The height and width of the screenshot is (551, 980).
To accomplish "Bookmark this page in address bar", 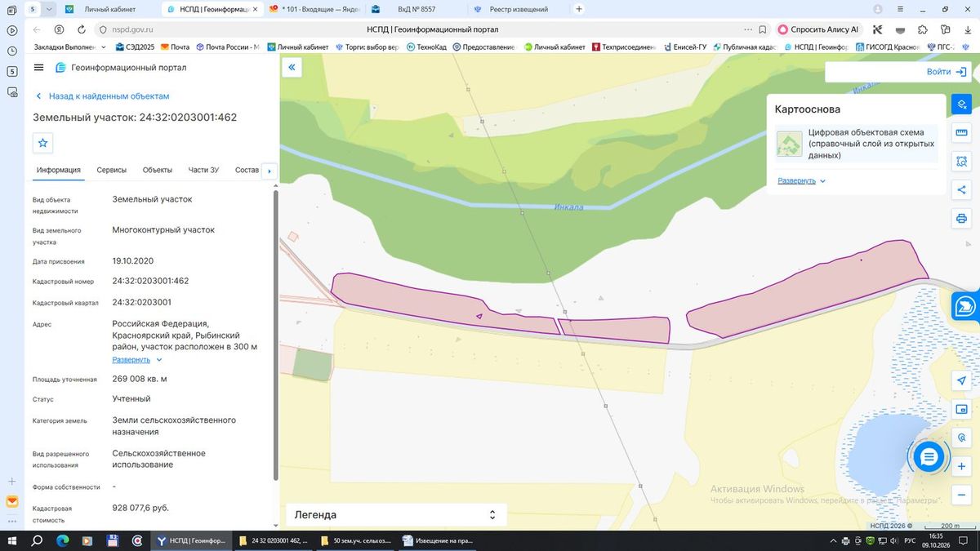I will pos(762,29).
